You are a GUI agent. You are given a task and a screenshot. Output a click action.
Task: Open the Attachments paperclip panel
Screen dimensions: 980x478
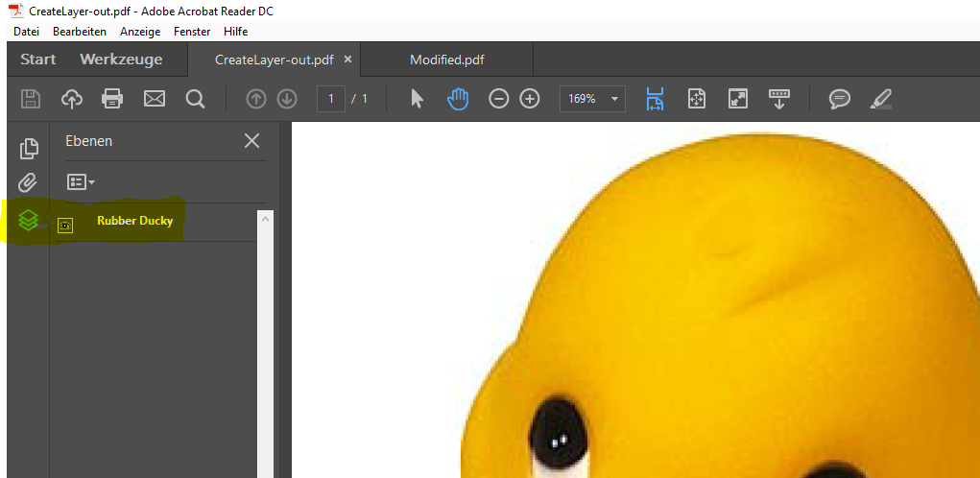(28, 182)
